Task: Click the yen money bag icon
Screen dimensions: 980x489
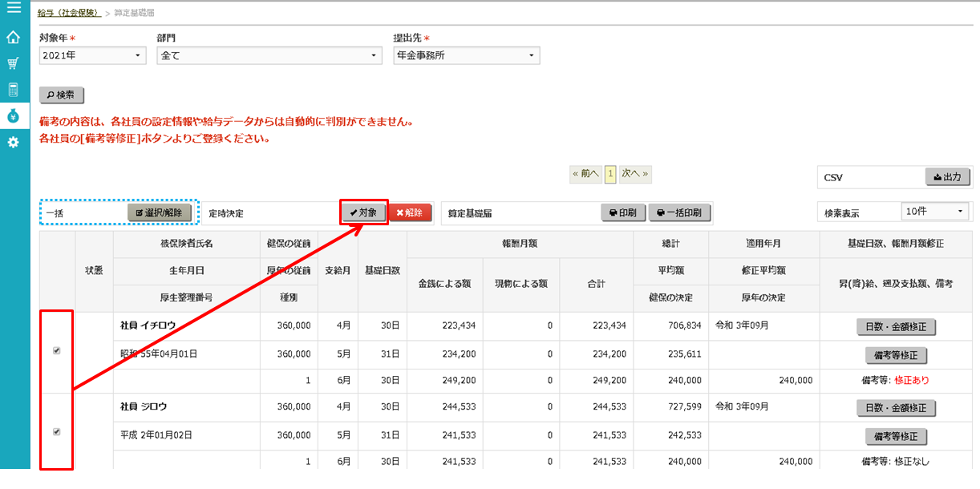Action: tap(14, 115)
